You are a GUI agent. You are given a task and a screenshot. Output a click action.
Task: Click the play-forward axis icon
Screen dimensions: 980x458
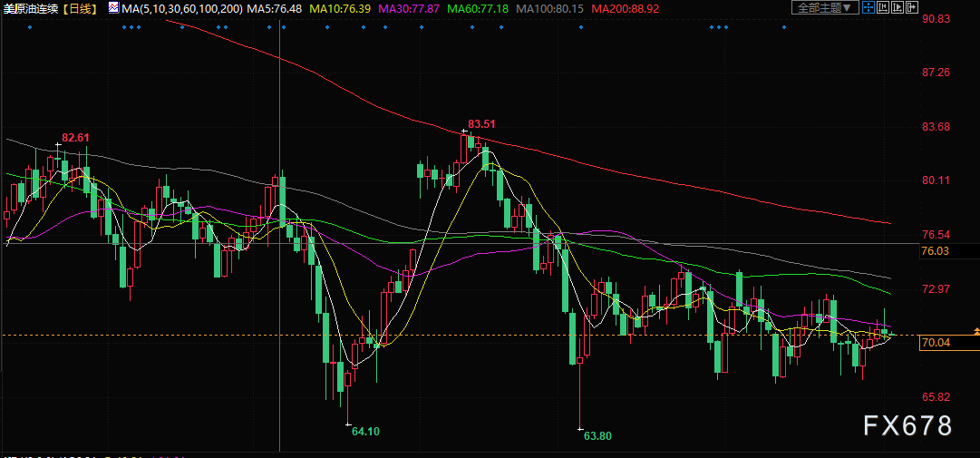point(898,7)
